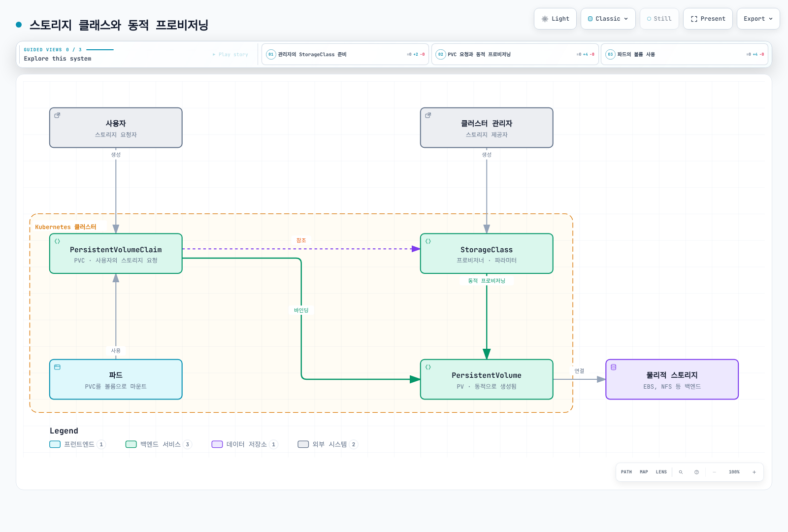
Task: Open the help question mark icon
Action: click(696, 472)
